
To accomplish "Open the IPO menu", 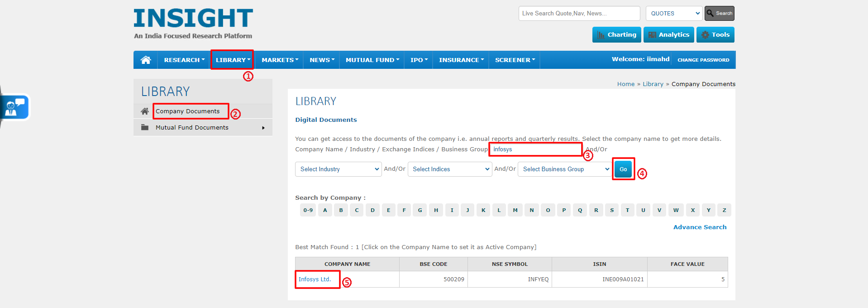I will tap(419, 60).
